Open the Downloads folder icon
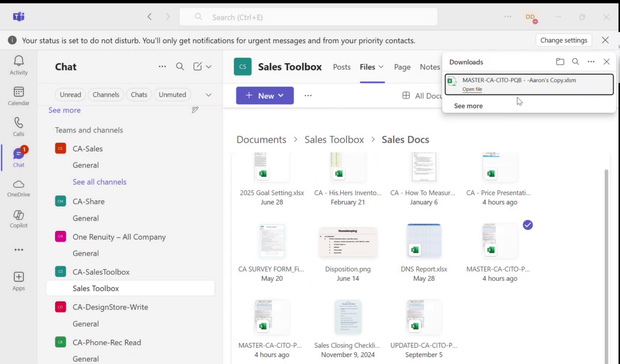 point(560,62)
